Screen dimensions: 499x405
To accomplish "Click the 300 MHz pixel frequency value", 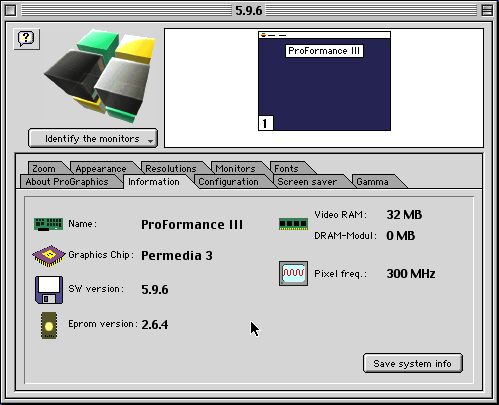I will point(411,274).
